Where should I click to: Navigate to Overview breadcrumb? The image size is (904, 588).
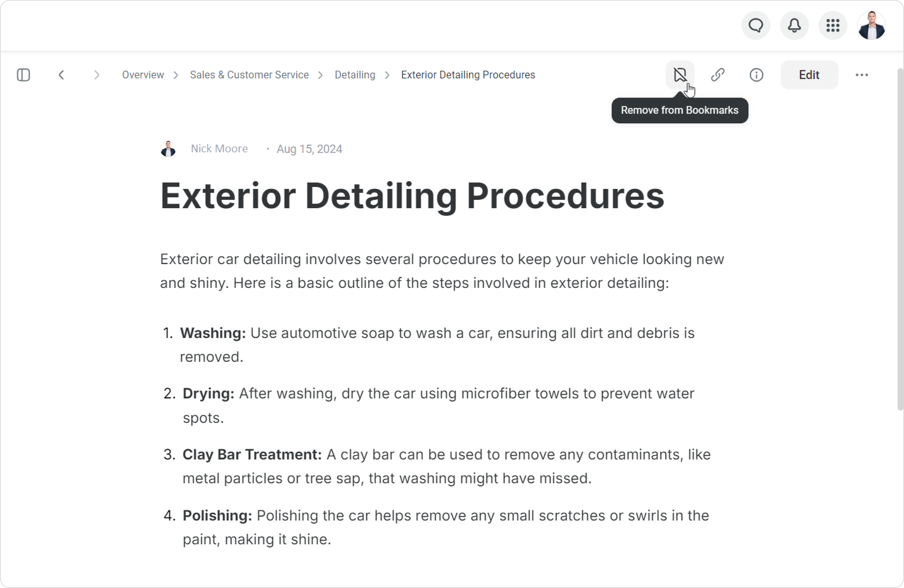click(x=143, y=75)
